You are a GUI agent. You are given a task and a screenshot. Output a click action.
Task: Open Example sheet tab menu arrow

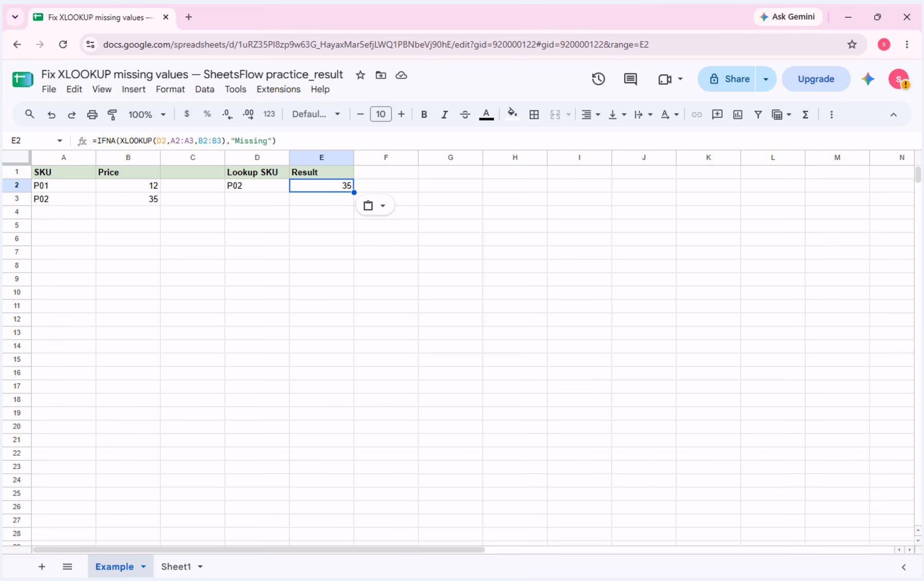click(144, 567)
